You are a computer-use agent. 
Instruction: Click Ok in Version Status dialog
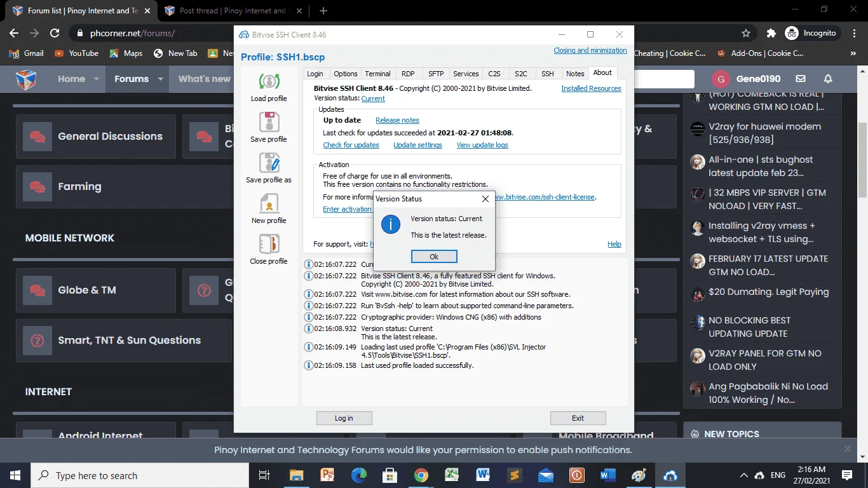[434, 257]
